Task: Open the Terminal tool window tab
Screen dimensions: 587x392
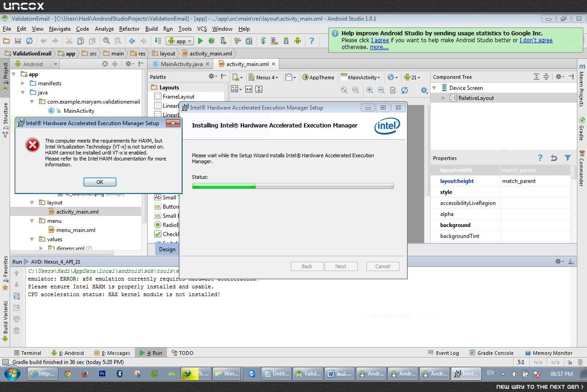Action: point(28,353)
